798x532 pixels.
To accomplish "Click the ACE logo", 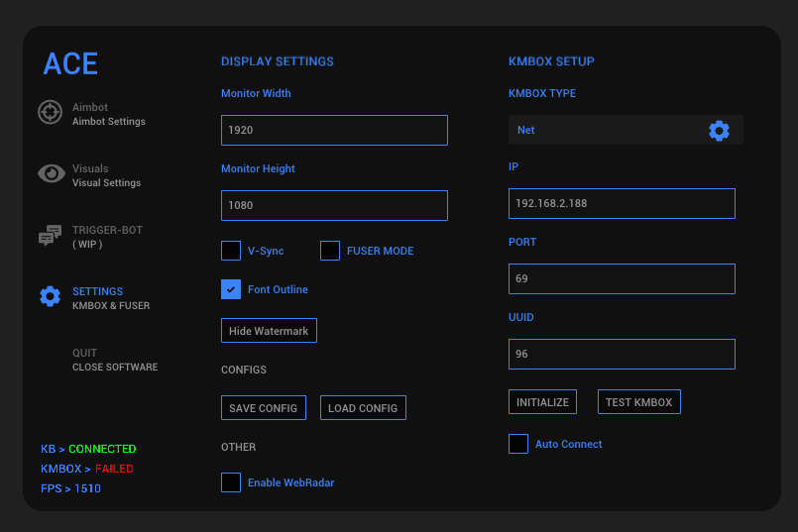I will (70, 64).
